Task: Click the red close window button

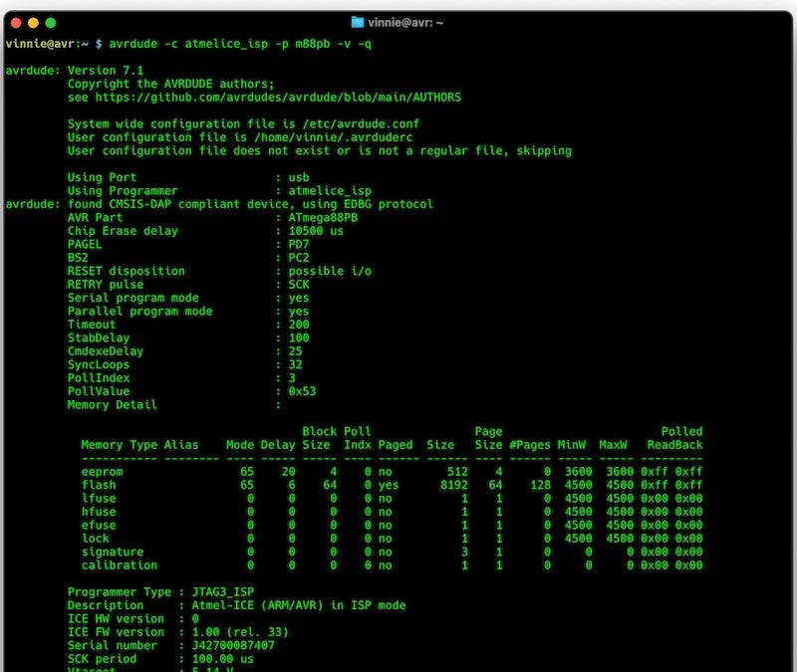Action: pyautogui.click(x=16, y=23)
